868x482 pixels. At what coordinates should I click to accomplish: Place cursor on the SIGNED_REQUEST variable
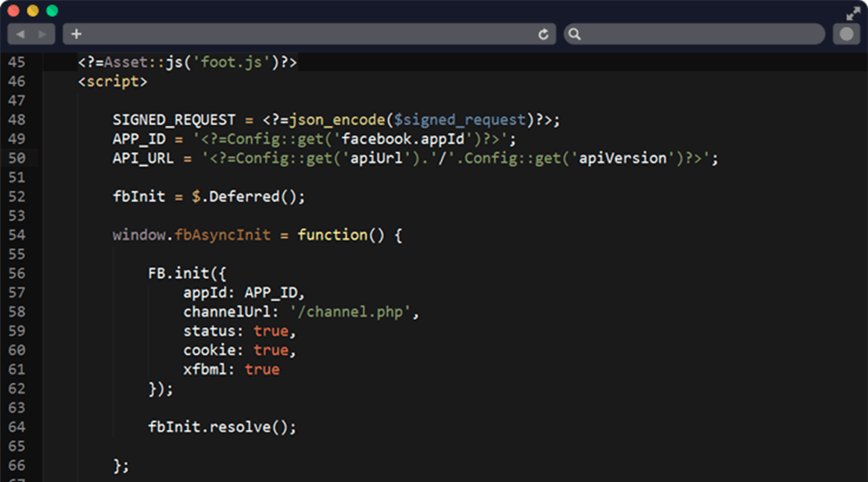pos(174,120)
